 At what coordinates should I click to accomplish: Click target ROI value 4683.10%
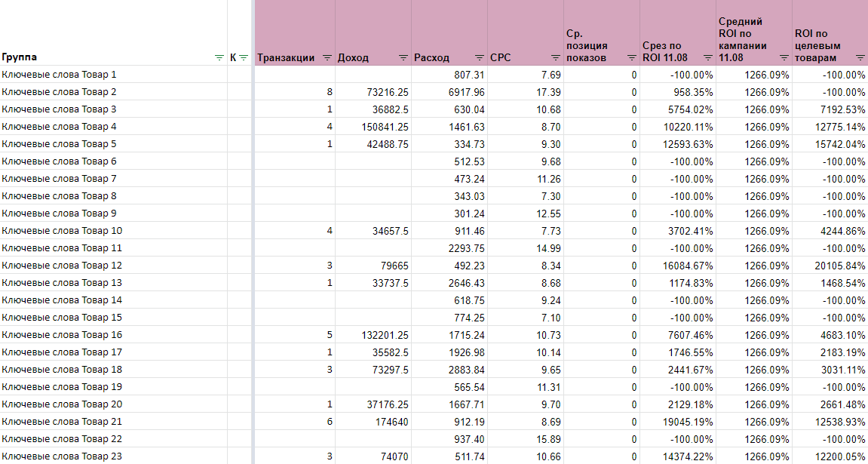click(x=843, y=334)
